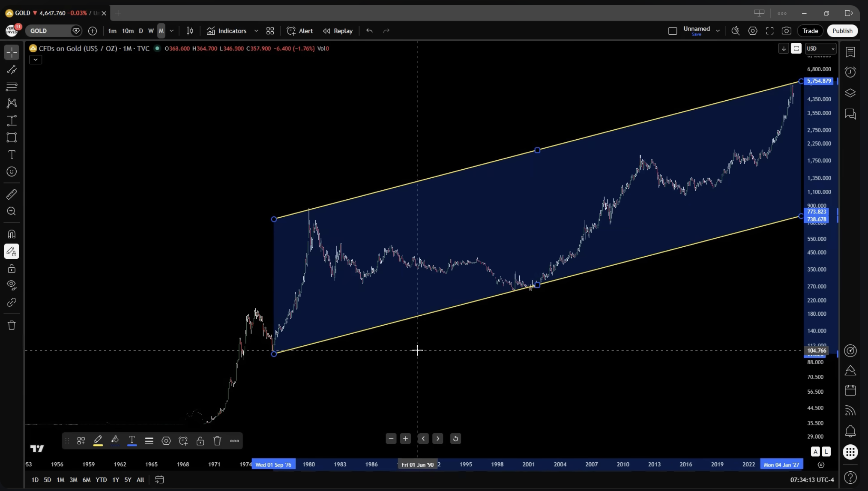Delete drawing using floating toolbar trash
Viewport: 868px width, 491px height.
[x=217, y=441]
